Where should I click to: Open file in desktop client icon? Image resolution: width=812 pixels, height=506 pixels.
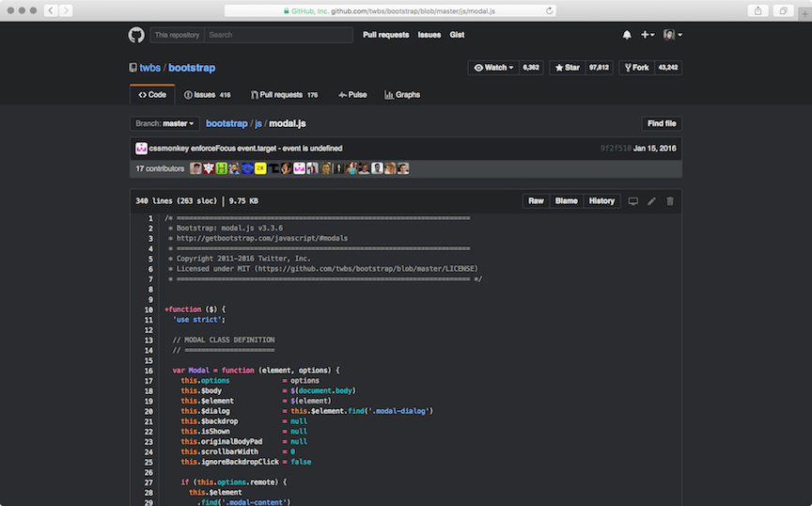tap(632, 201)
